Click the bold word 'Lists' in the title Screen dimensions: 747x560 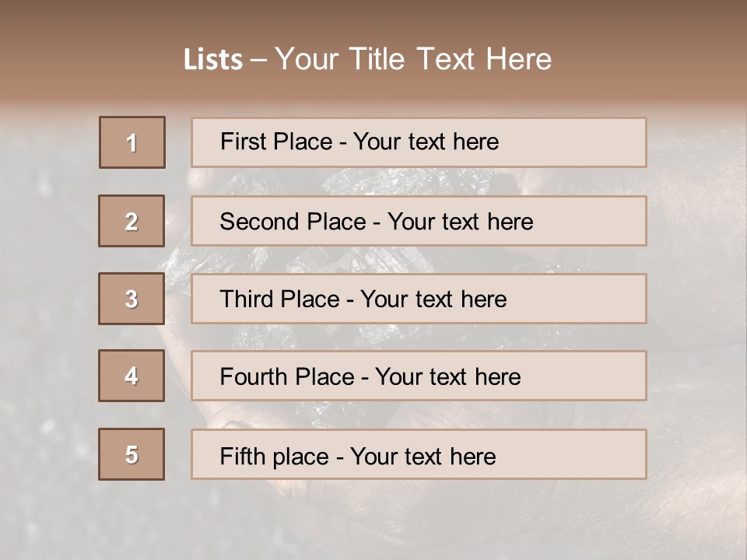coord(213,60)
